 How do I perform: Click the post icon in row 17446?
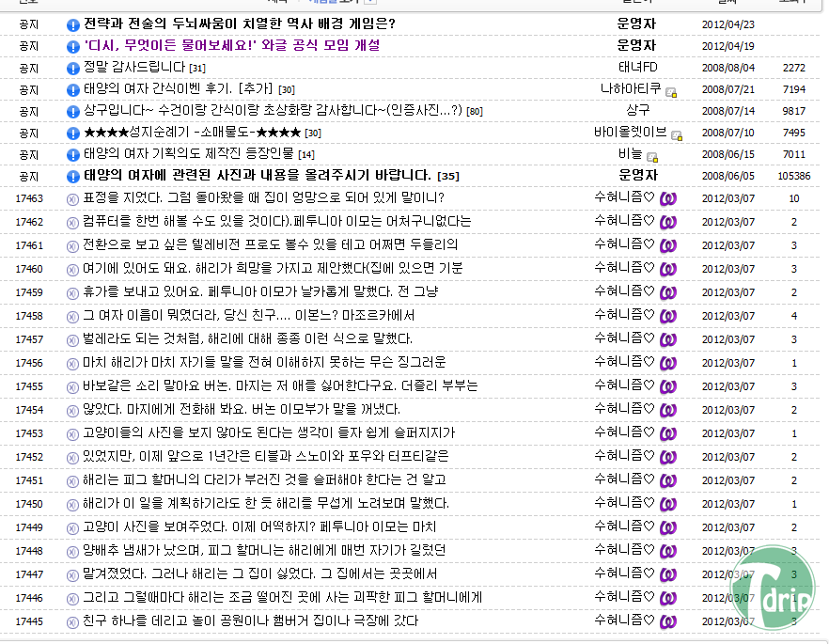(x=72, y=599)
